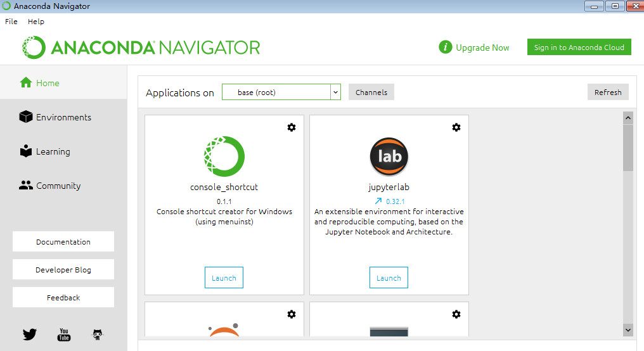This screenshot has width=644, height=351.
Task: Open the Learning tab
Action: pyautogui.click(x=63, y=151)
